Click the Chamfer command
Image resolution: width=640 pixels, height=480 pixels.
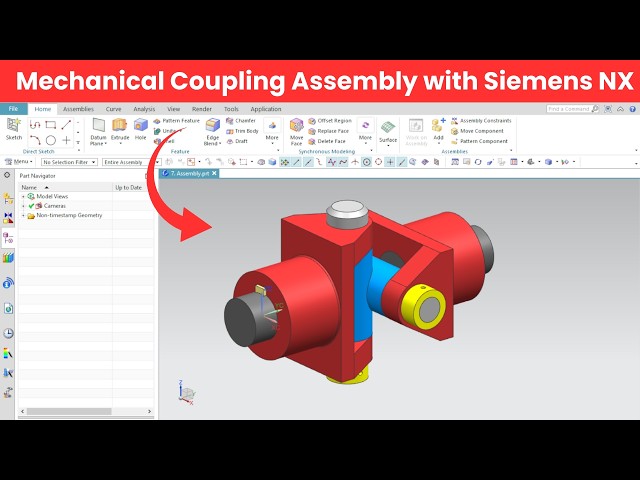(241, 121)
